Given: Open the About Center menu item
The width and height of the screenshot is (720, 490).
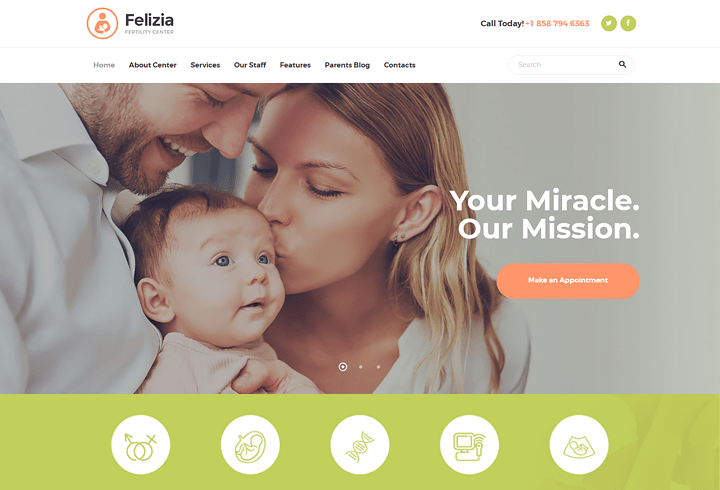Looking at the screenshot, I should click(x=152, y=65).
